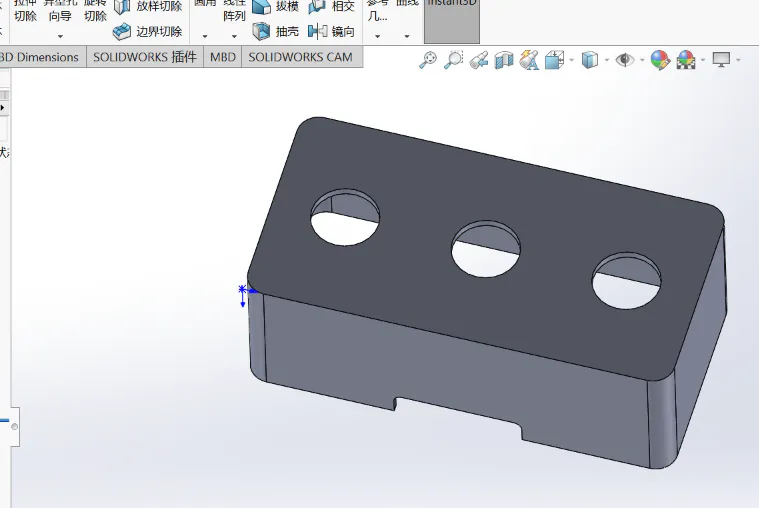Expand the Hide/Show Items dropdown arrow
The height and width of the screenshot is (508, 759).
point(642,61)
